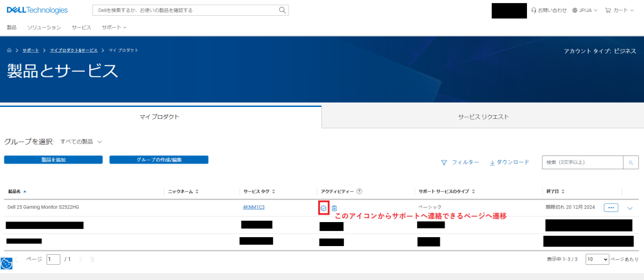Viewport: 644px width, 280px height.
Task: Click the 製品を追加 button
Action: (x=53, y=160)
